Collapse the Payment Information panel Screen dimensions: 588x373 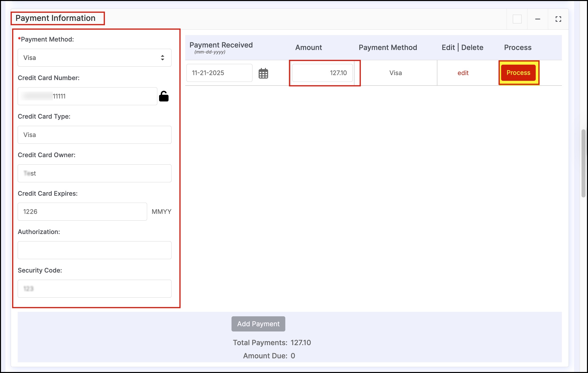[537, 19]
